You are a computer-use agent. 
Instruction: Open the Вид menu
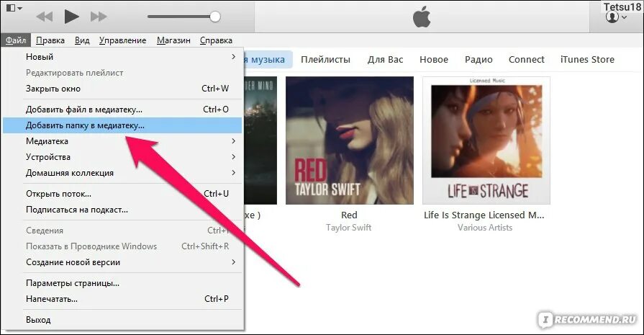tap(82, 40)
